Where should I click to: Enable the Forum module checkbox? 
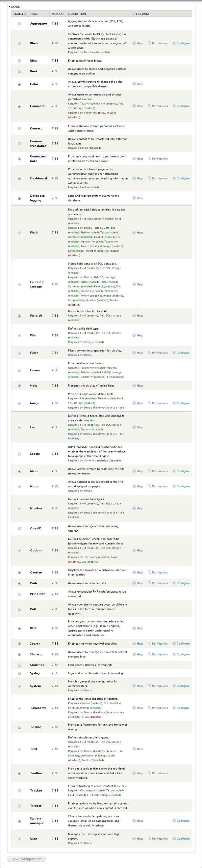point(19,370)
